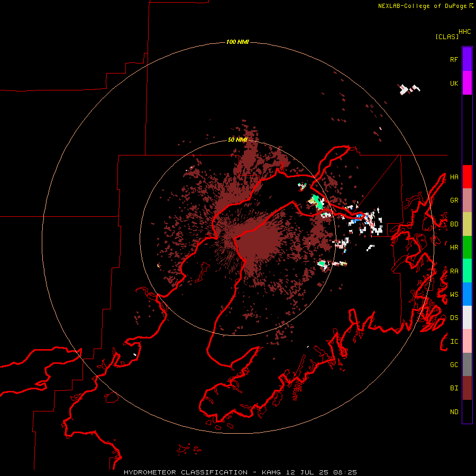Click the [CLAS] legend heading
Screen dimensions: 476x476
(x=447, y=36)
